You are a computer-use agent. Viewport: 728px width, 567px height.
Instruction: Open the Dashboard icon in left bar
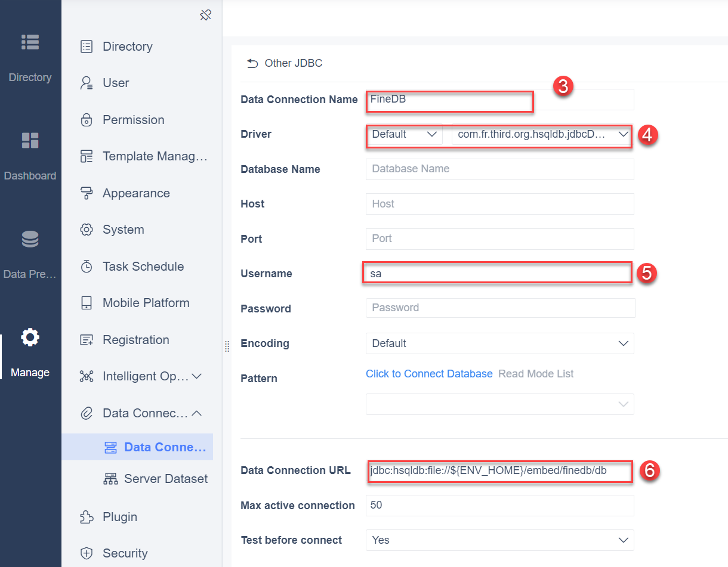click(30, 140)
